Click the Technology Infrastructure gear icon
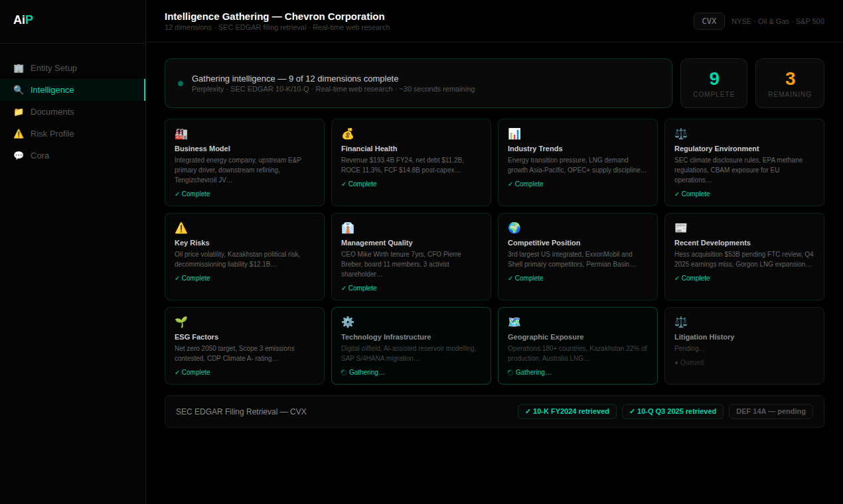The image size is (843, 504). coord(348,322)
